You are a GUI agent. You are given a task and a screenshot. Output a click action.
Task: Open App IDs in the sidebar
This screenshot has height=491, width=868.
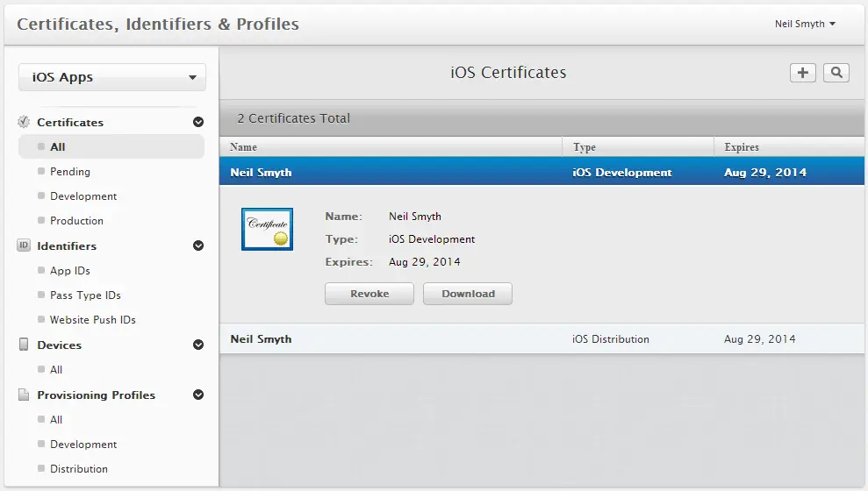(69, 271)
